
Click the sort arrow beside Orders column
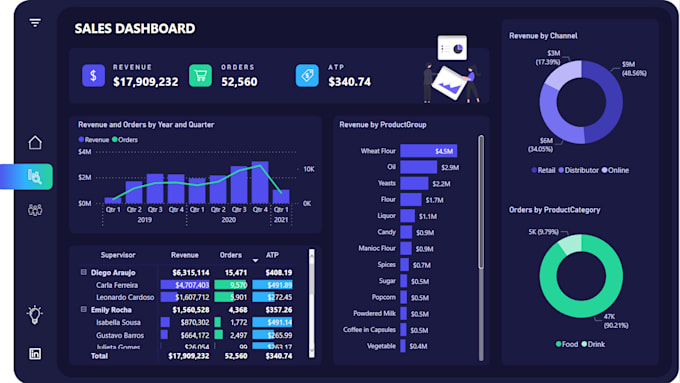[x=255, y=260]
